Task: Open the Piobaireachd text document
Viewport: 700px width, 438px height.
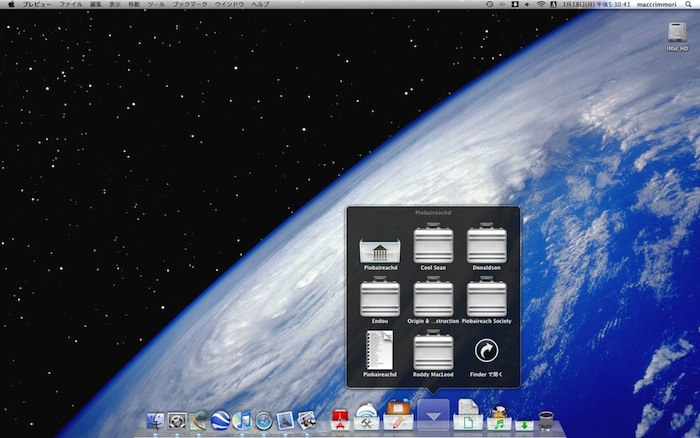Action: pyautogui.click(x=379, y=350)
